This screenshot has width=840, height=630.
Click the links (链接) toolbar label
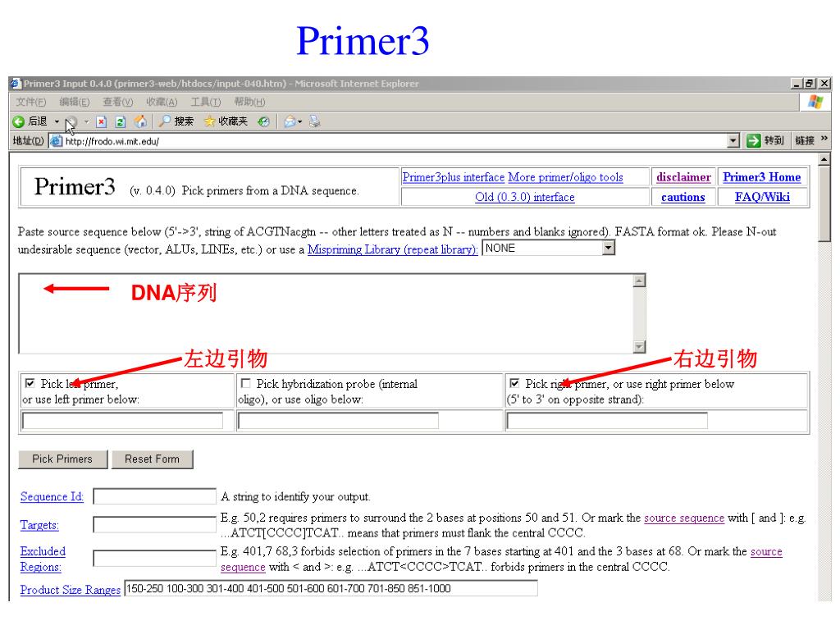(x=805, y=141)
